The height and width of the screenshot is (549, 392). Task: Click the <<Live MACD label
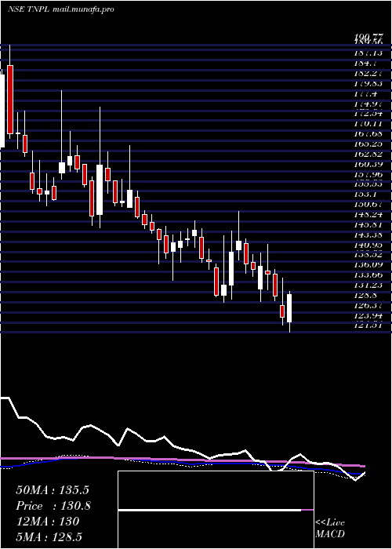(330, 529)
